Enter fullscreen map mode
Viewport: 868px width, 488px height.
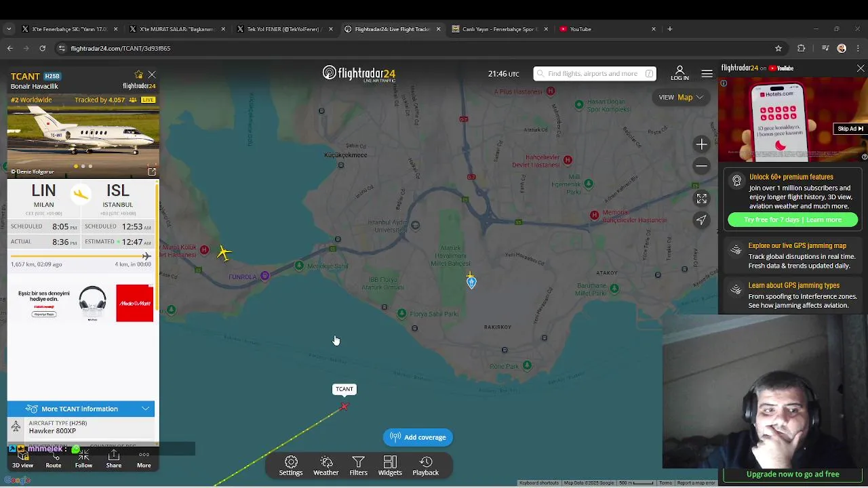coord(702,199)
